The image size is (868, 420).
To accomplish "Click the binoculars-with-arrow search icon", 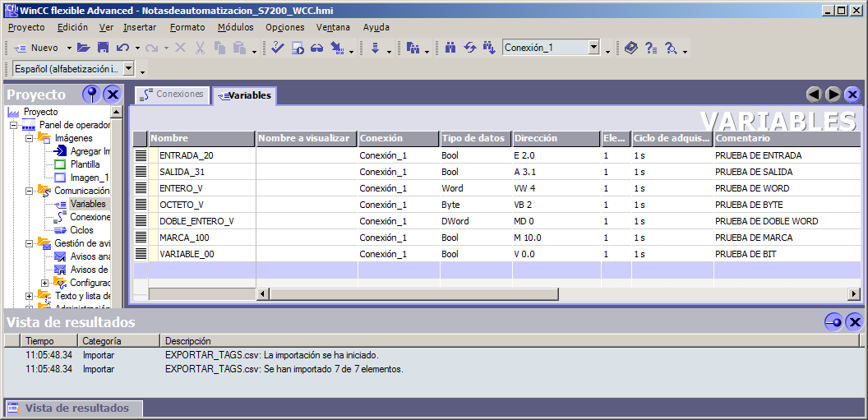I will pyautogui.click(x=489, y=48).
